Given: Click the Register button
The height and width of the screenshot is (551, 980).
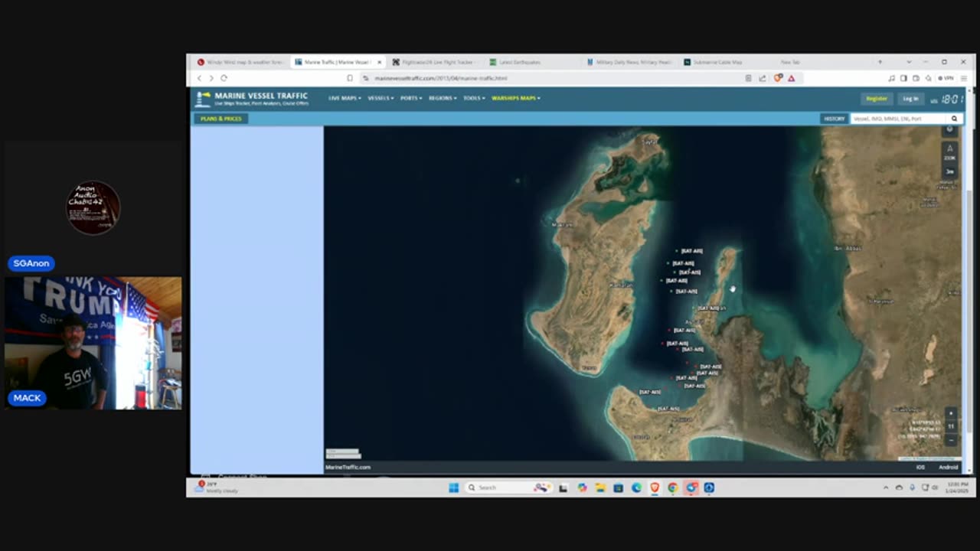Looking at the screenshot, I should coord(877,99).
